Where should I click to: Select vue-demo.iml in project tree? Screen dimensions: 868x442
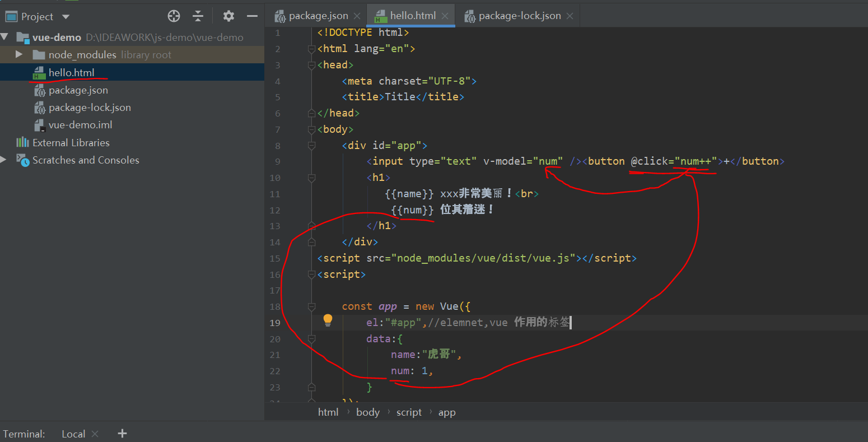[x=81, y=125]
